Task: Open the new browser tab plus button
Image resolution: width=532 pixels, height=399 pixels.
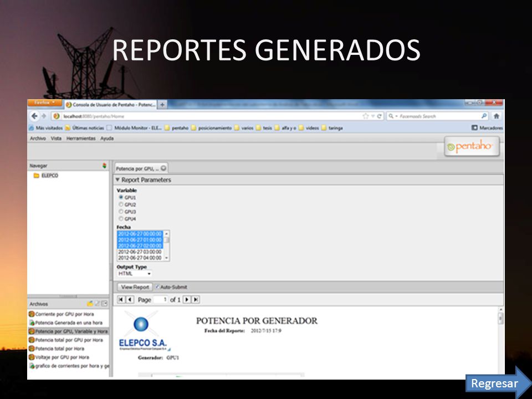Action: pos(162,105)
